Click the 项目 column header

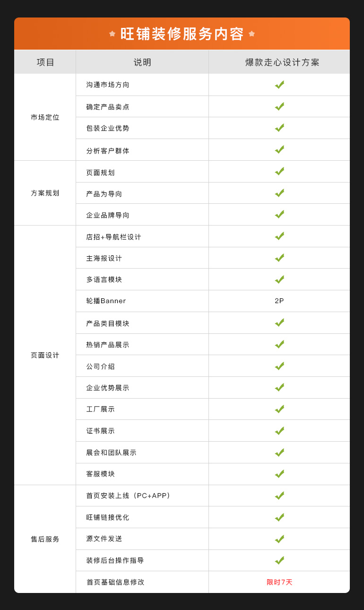tap(45, 62)
